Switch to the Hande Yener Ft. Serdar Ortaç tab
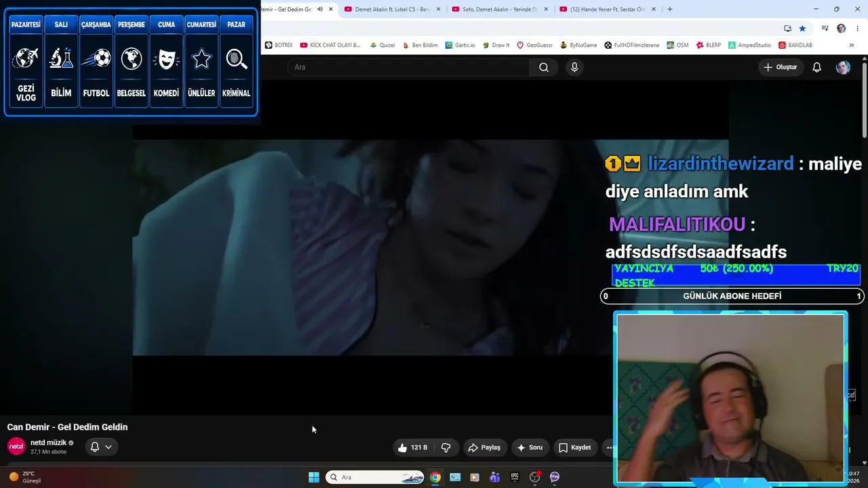Viewport: 868px width, 488px height. (607, 9)
